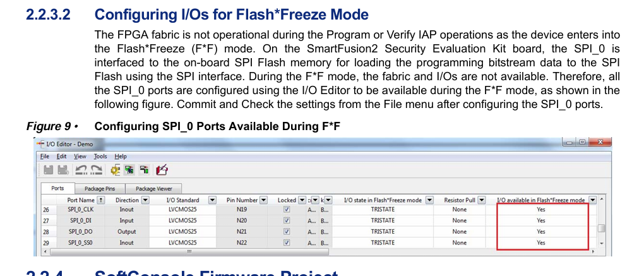
Task: Switch to the Package Pins tab
Action: click(x=99, y=189)
